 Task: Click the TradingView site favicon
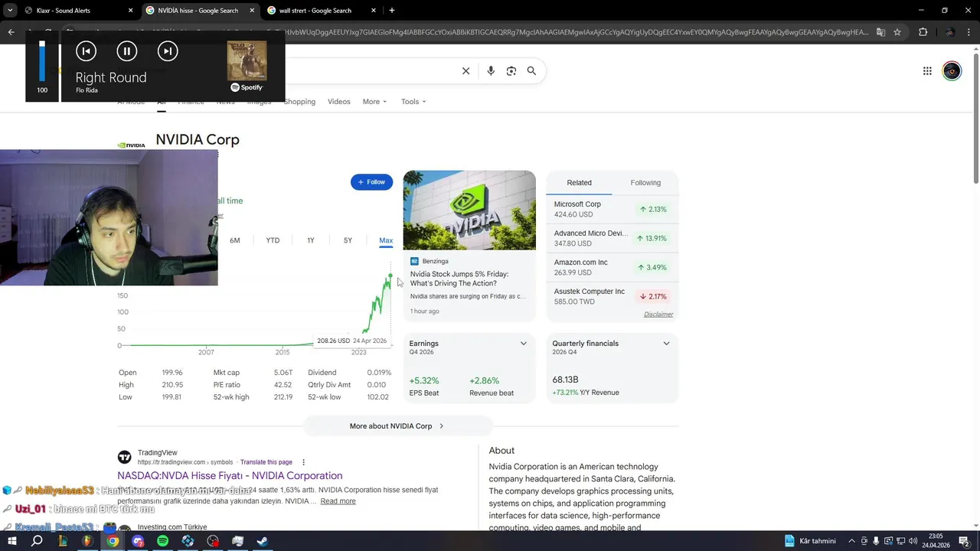pos(124,457)
